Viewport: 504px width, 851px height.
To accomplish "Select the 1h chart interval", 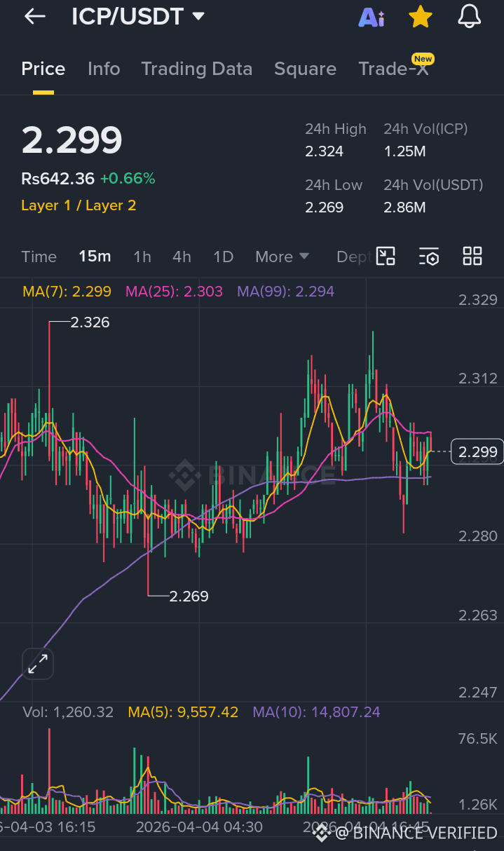I will pos(142,257).
